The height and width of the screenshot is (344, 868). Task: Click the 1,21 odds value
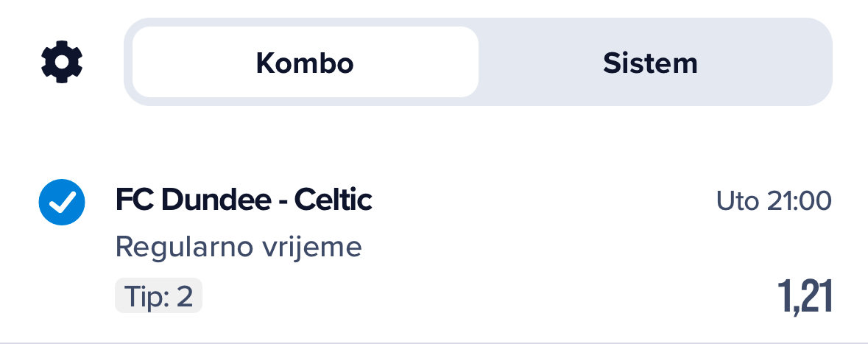pos(805,296)
